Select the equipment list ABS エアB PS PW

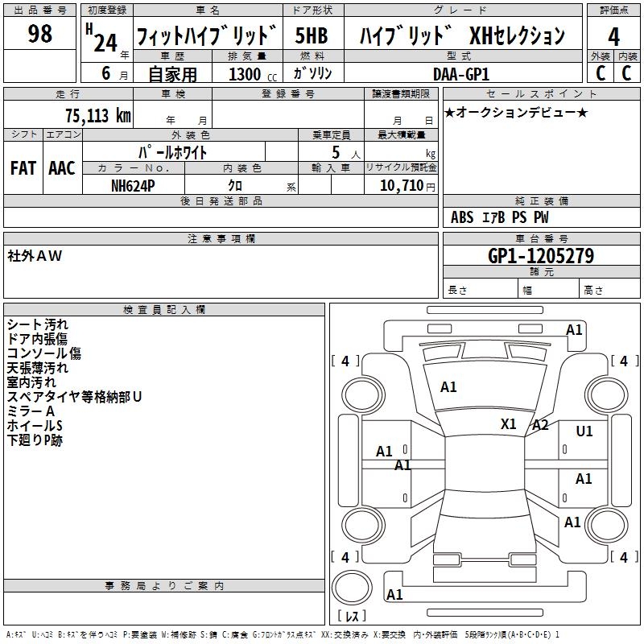pos(499,217)
